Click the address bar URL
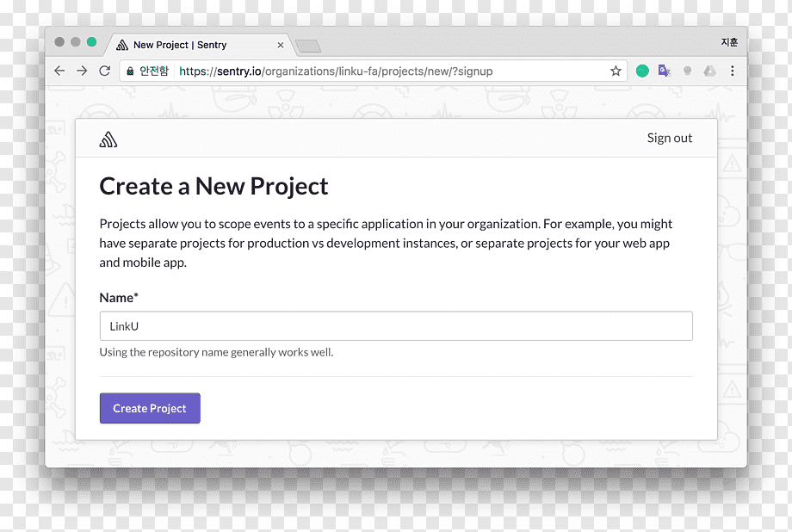This screenshot has width=792, height=532. click(x=336, y=71)
